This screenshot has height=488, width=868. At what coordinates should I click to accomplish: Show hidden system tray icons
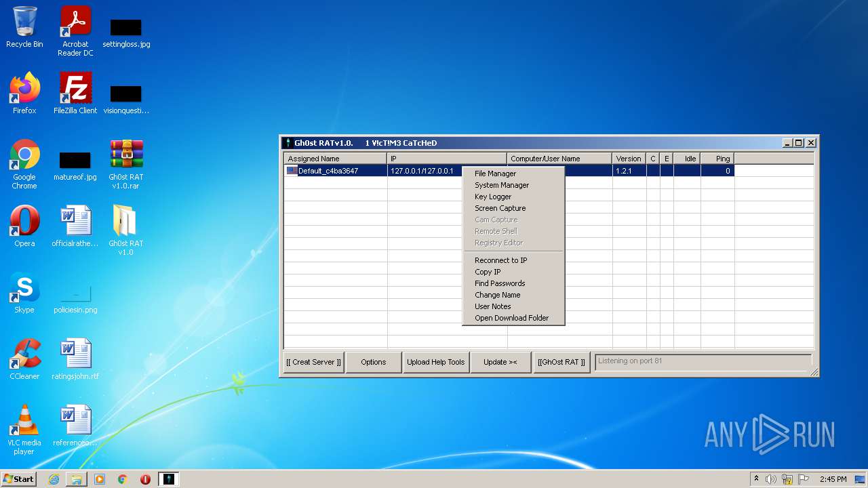coord(756,479)
